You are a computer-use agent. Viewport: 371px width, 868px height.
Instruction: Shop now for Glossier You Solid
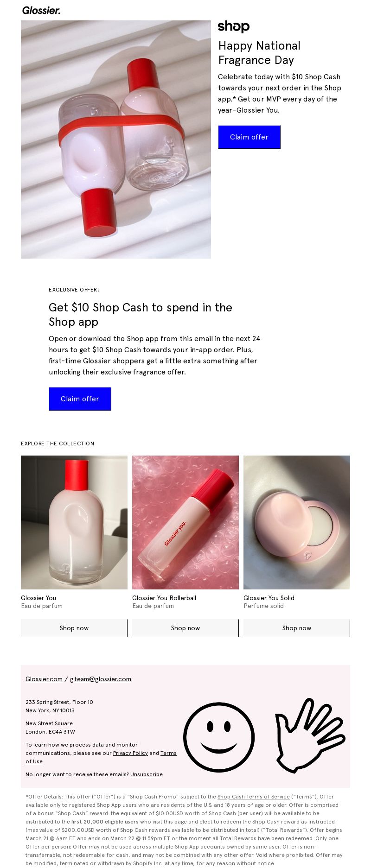tap(297, 628)
